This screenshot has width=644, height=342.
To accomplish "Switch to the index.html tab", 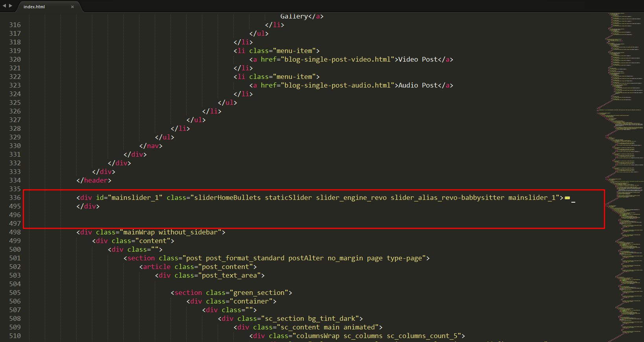I will pos(35,7).
